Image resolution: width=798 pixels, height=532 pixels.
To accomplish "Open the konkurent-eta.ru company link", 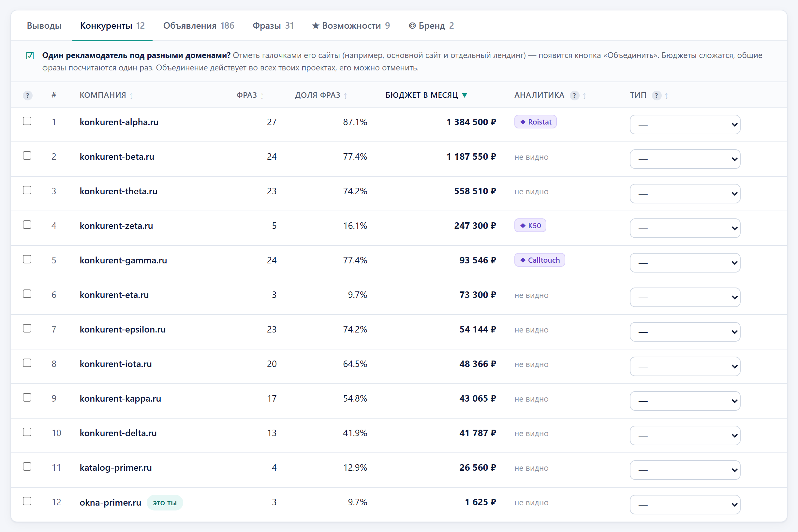I will pos(114,295).
